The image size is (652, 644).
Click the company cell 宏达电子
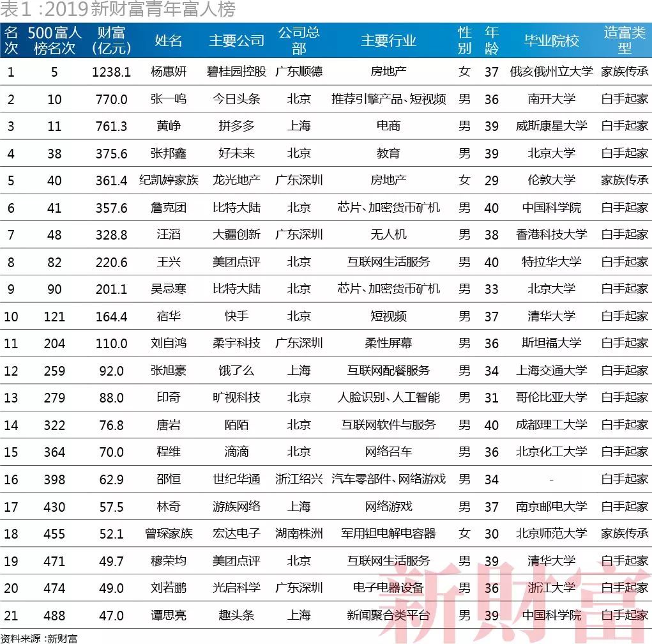tap(237, 533)
